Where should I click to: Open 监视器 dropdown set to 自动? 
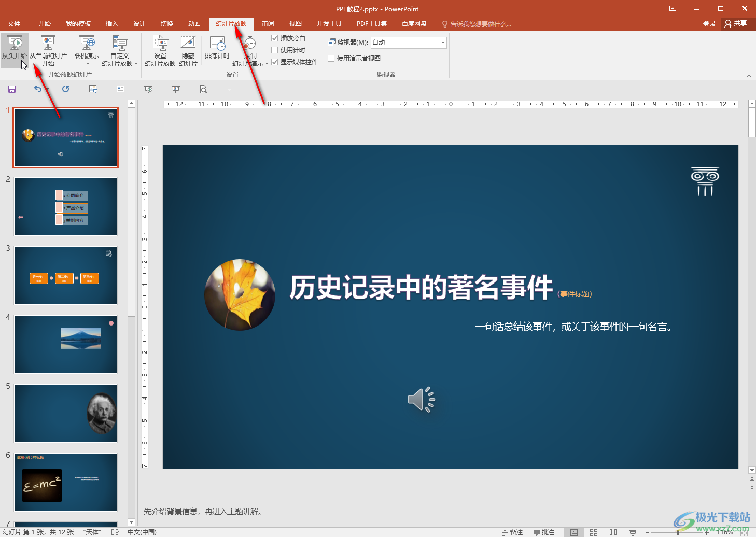click(409, 43)
